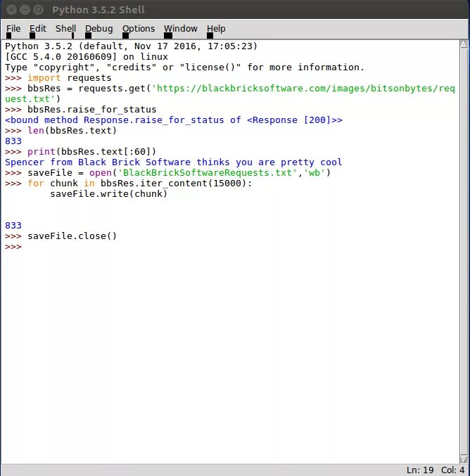Click the blackbricksoftware.com URL string
This screenshot has height=476, width=470.
[x=303, y=89]
